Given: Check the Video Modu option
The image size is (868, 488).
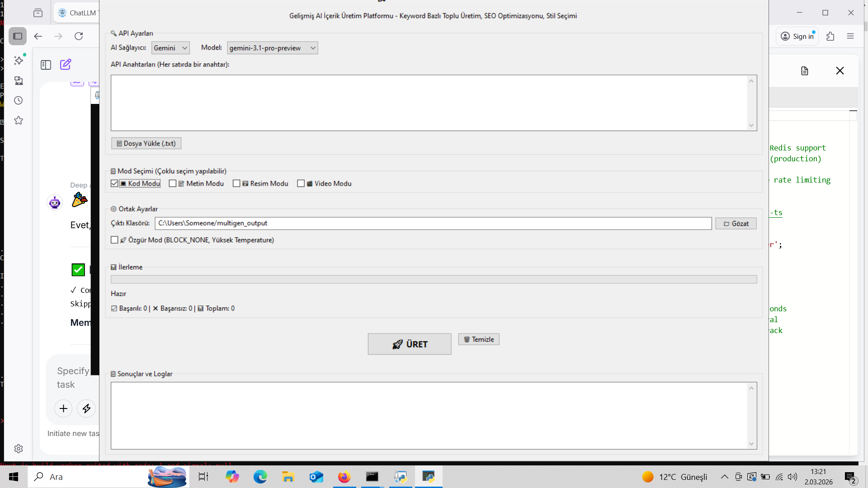Looking at the screenshot, I should (x=301, y=183).
